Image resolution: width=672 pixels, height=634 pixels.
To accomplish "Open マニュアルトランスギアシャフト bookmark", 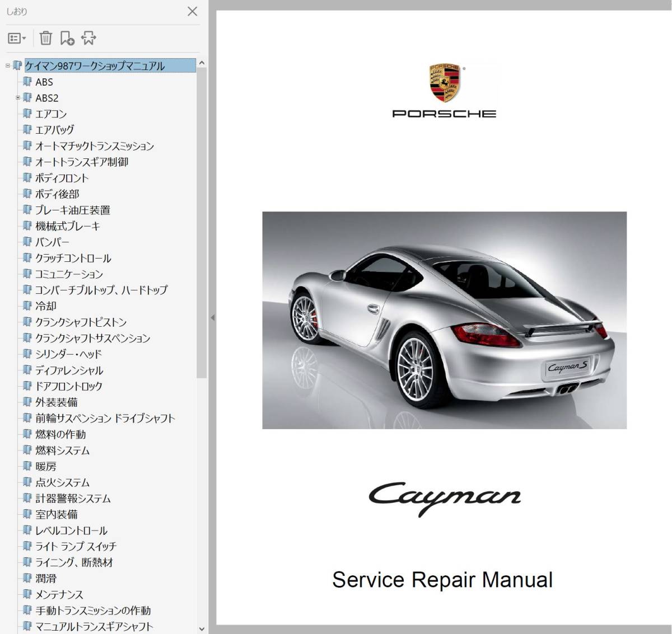I will pos(94,627).
